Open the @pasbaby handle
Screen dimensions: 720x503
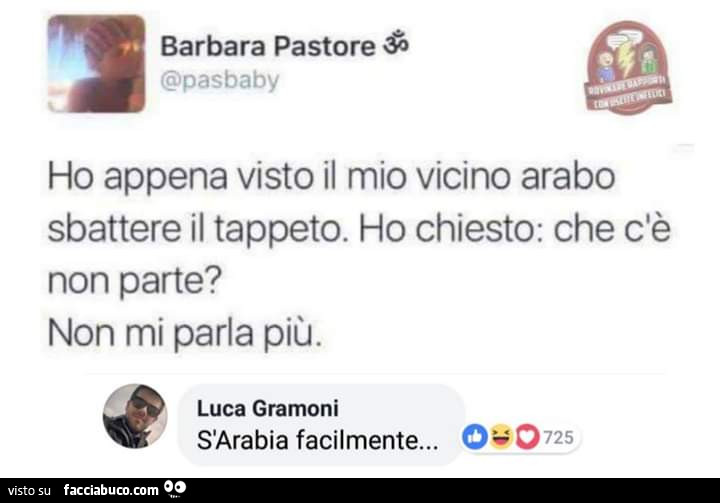coord(219,81)
